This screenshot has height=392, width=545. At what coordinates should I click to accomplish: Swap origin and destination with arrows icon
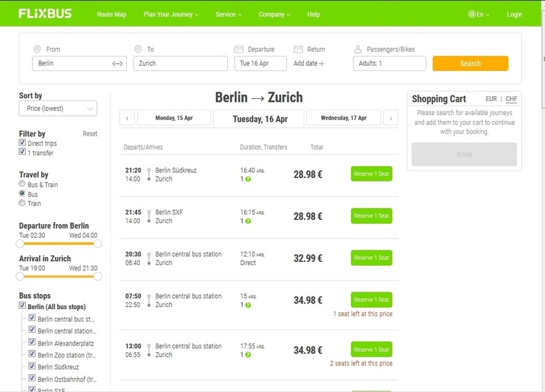[118, 64]
